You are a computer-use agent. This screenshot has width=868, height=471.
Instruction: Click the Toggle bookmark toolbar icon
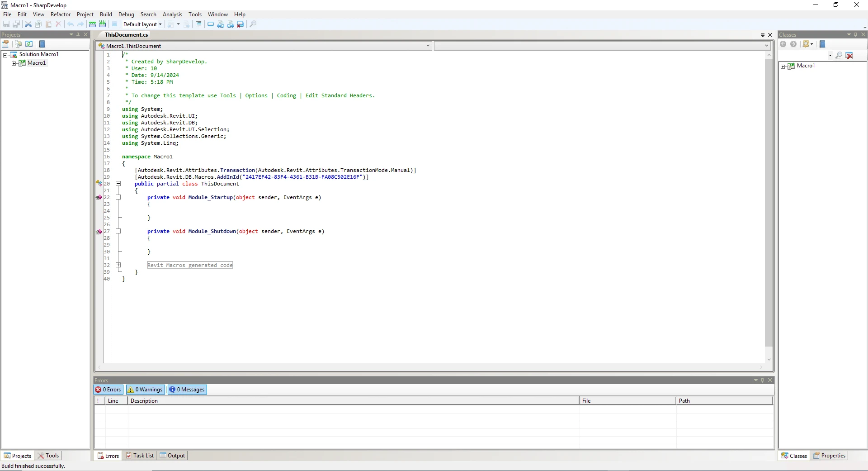click(x=211, y=24)
